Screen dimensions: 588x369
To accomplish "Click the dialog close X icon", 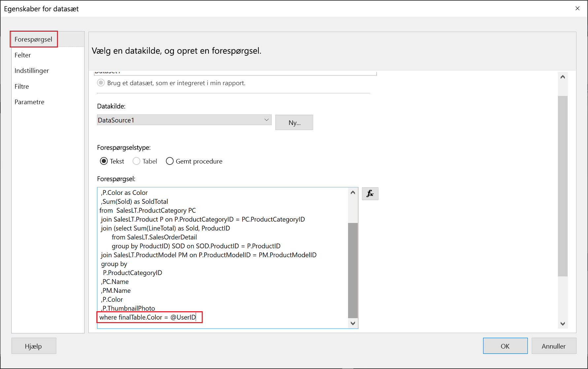I will [578, 8].
